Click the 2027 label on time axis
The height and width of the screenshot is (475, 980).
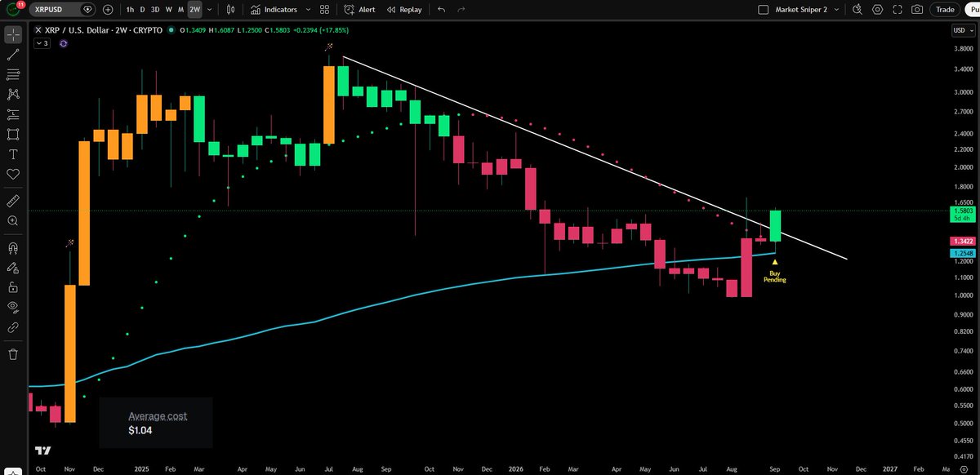click(889, 469)
